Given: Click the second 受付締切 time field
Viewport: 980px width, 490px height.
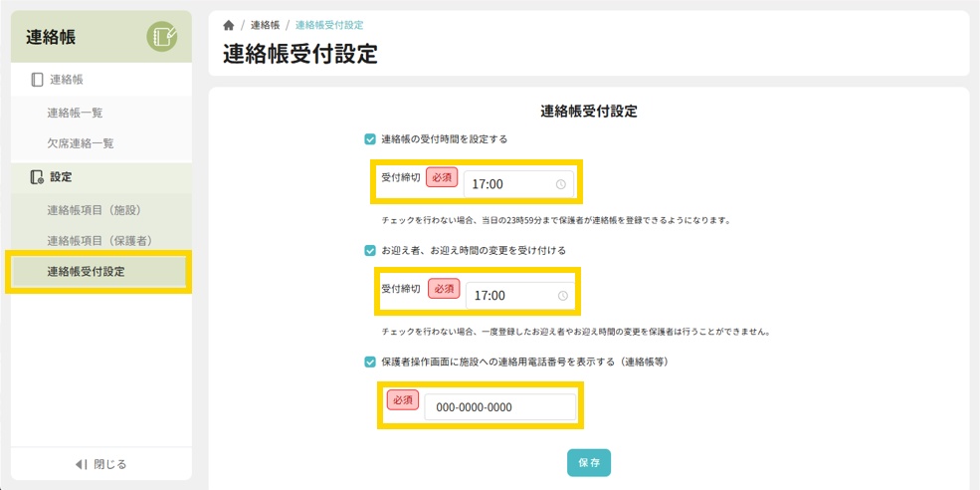Looking at the screenshot, I should pyautogui.click(x=509, y=296).
